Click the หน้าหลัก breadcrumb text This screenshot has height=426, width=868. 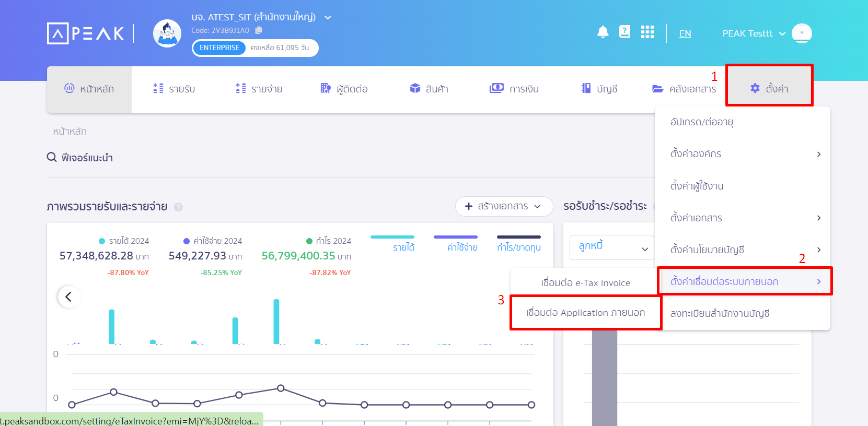tap(70, 132)
